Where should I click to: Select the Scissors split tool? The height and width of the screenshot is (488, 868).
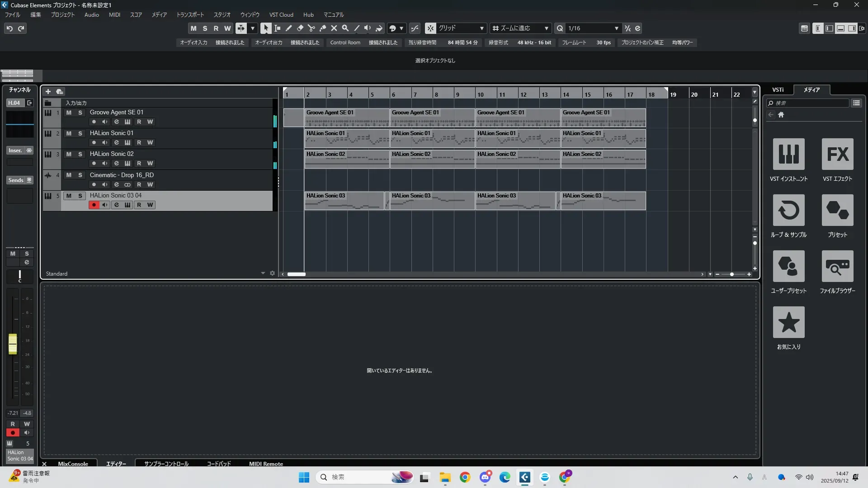tap(311, 28)
